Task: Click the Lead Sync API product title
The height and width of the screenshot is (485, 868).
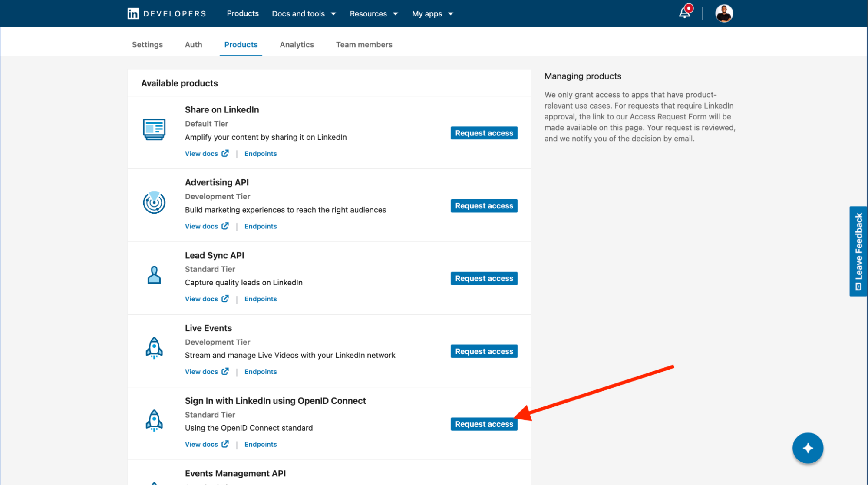Action: 215,255
